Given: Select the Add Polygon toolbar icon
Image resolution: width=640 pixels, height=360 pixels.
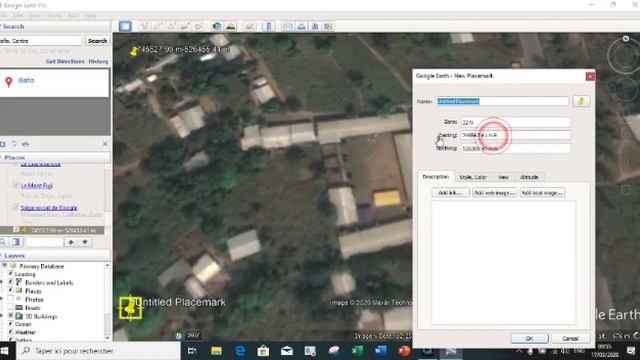Looking at the screenshot, I should pos(158,27).
